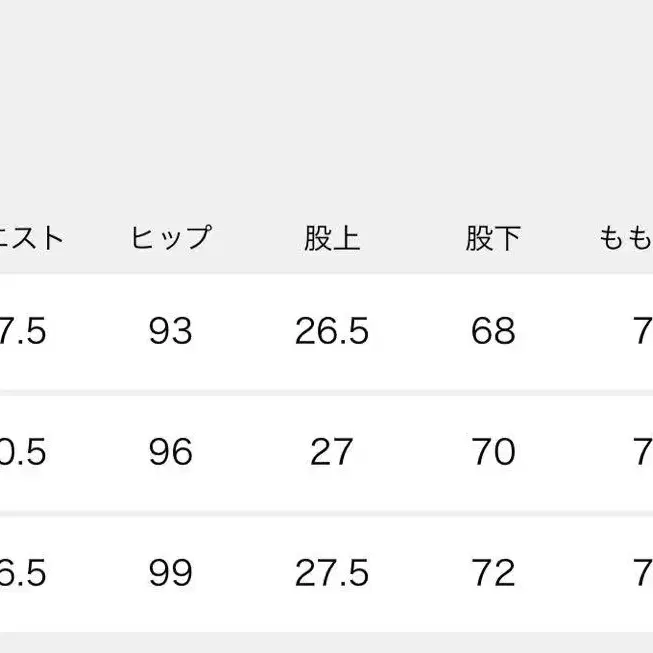This screenshot has height=653, width=653.
Task: Select the cut-off waist value ending 0.5
Action: (x=24, y=452)
